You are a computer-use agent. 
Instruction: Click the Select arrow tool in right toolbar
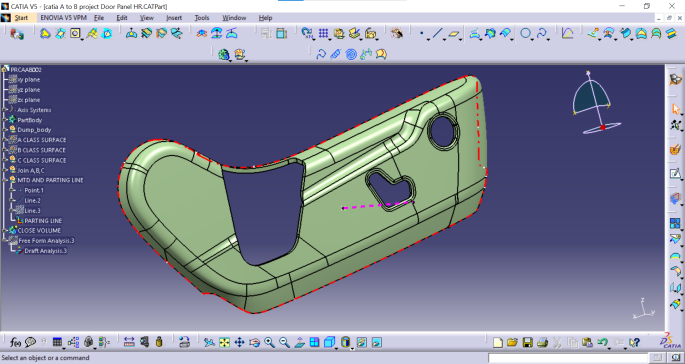tap(675, 109)
